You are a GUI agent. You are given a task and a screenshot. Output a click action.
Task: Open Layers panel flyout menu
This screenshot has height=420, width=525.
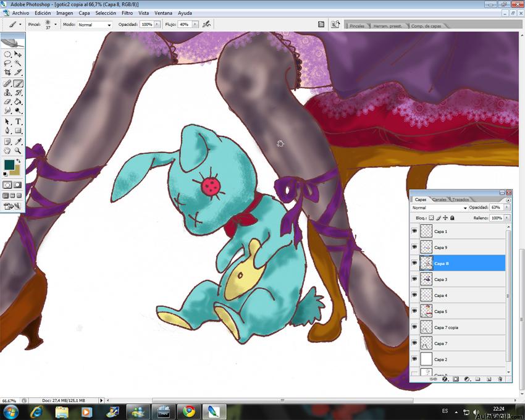coord(508,200)
